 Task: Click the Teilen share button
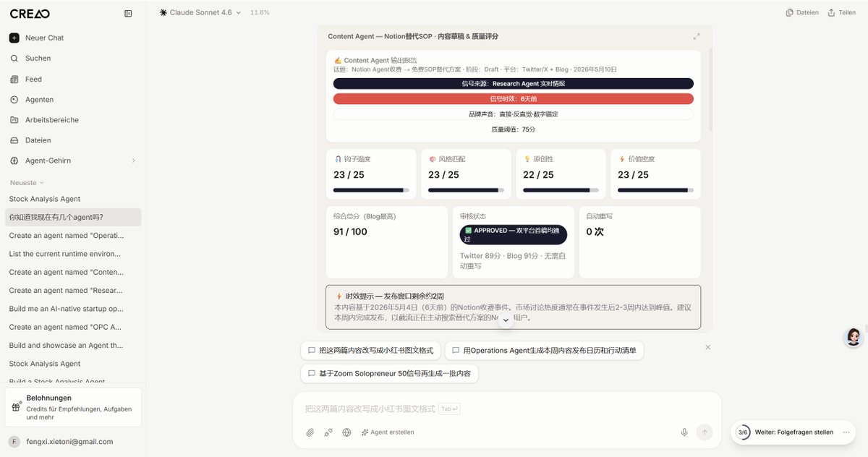point(842,12)
